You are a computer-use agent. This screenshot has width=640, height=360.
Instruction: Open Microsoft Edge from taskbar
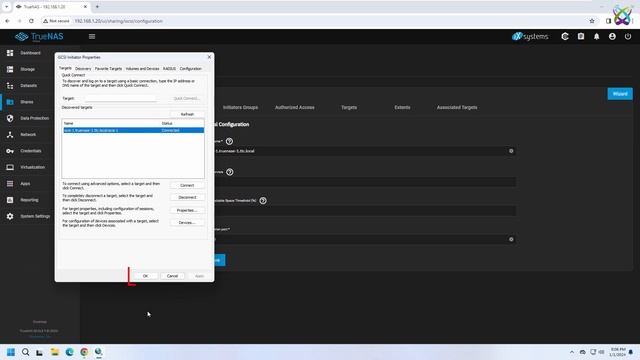pyautogui.click(x=69, y=352)
